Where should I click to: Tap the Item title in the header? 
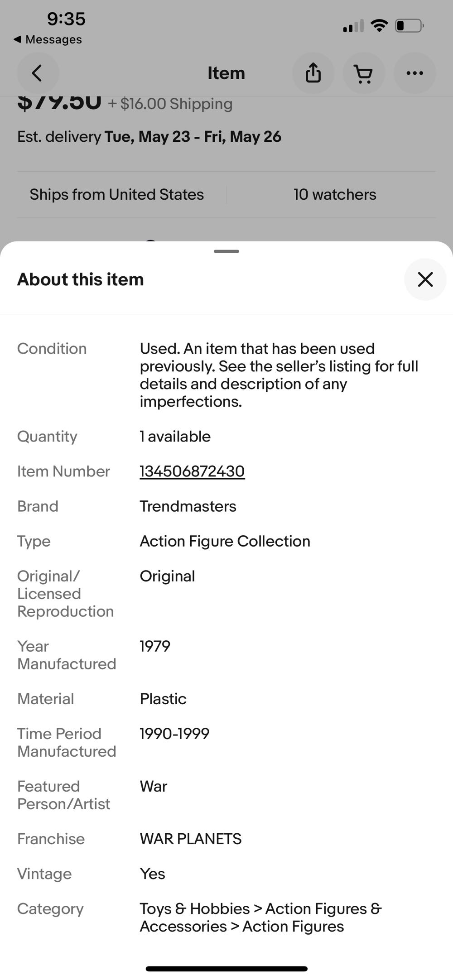coord(226,73)
